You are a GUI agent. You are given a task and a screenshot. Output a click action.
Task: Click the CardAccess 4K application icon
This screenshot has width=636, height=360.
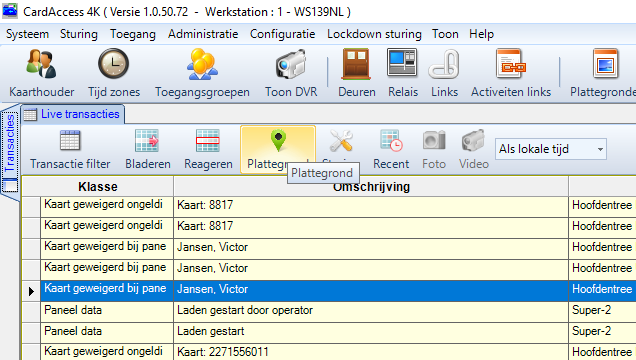tap(10, 11)
